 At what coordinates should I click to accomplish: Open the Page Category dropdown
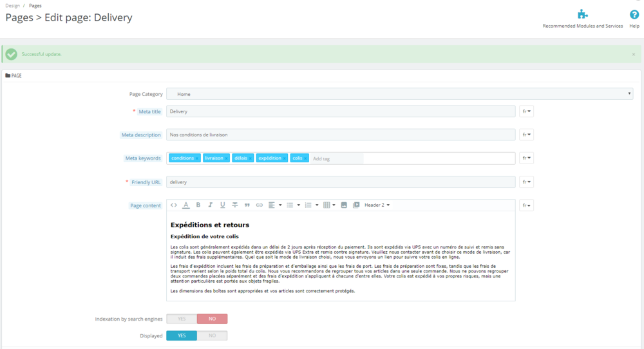click(x=400, y=94)
